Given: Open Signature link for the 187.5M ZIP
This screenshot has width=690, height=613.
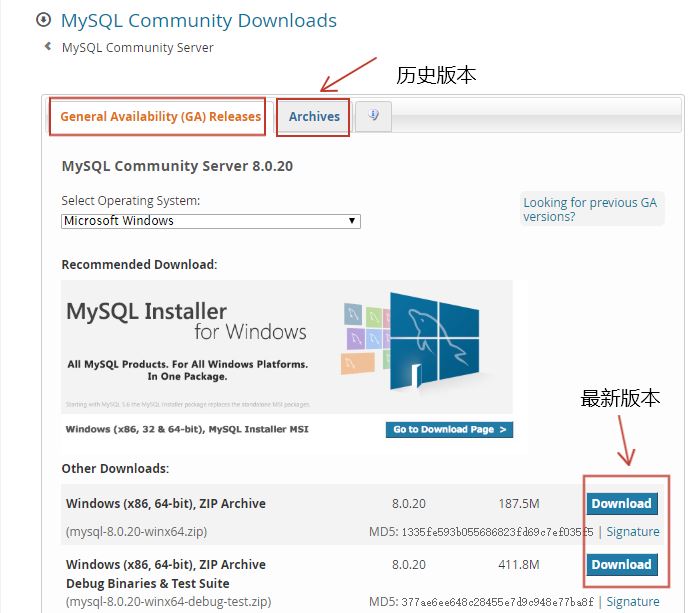Looking at the screenshot, I should point(633,532).
